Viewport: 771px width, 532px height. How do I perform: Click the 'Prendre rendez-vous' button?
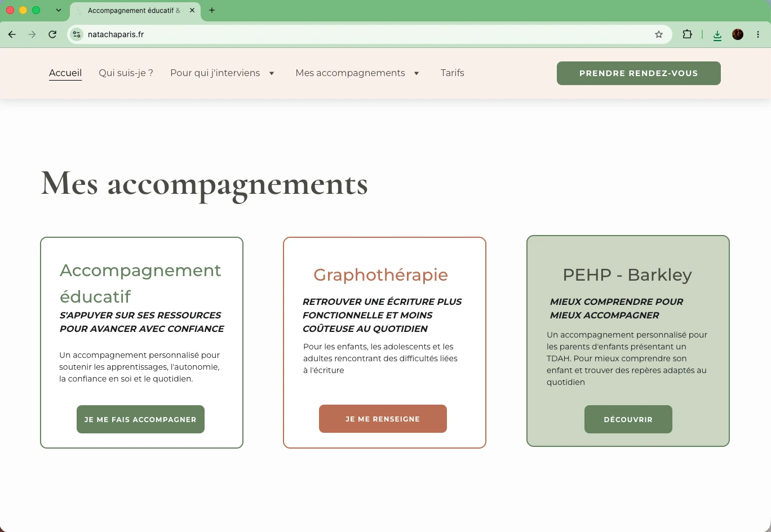click(639, 73)
